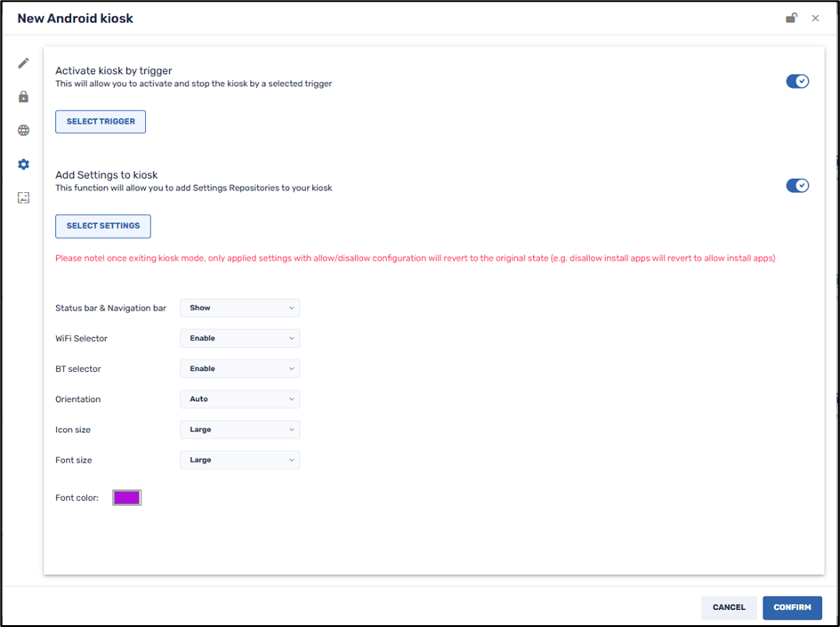Click the Cancel button
The image size is (840, 627).
click(x=729, y=607)
